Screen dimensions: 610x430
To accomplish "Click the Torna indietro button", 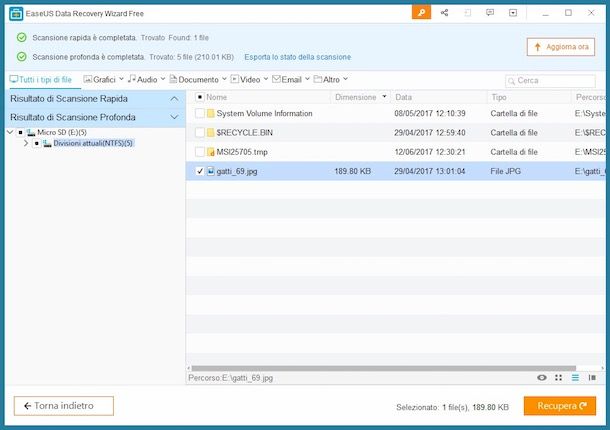I will 64,406.
